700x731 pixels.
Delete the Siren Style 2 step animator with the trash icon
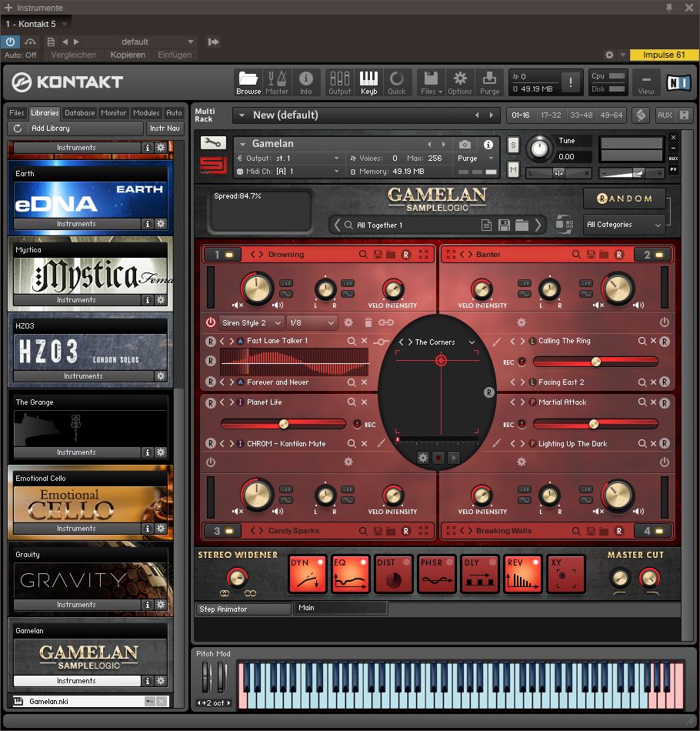(368, 322)
